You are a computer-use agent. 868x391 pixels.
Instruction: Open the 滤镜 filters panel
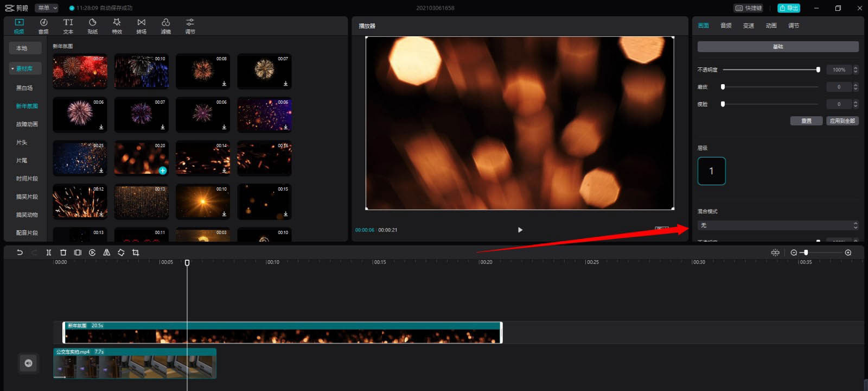(x=165, y=26)
